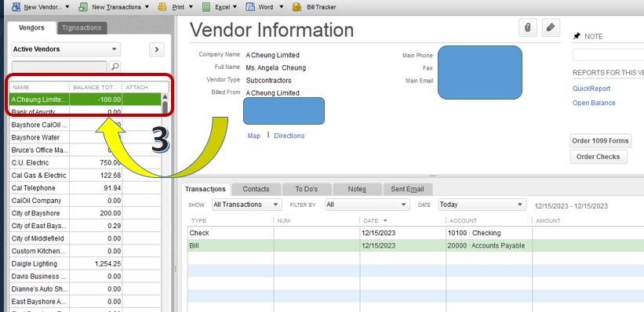This screenshot has height=312, width=644.
Task: Select Dianne's Auto Shop vendor
Action: click(85, 289)
